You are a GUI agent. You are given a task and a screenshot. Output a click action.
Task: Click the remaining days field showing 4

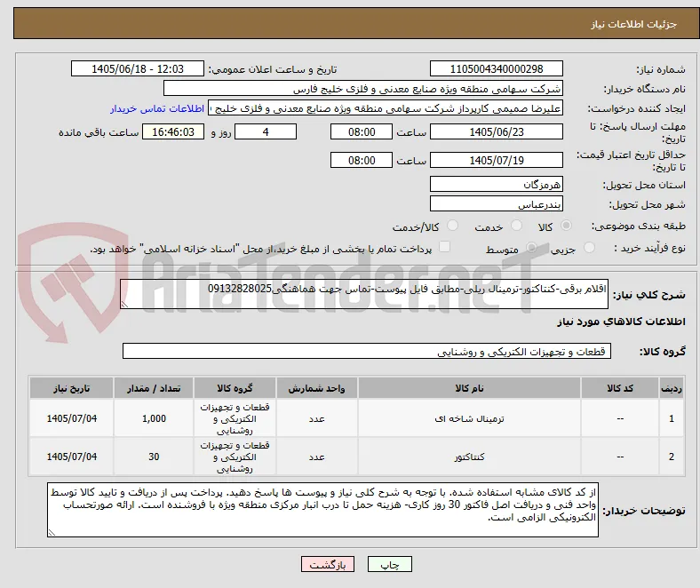[x=266, y=131]
